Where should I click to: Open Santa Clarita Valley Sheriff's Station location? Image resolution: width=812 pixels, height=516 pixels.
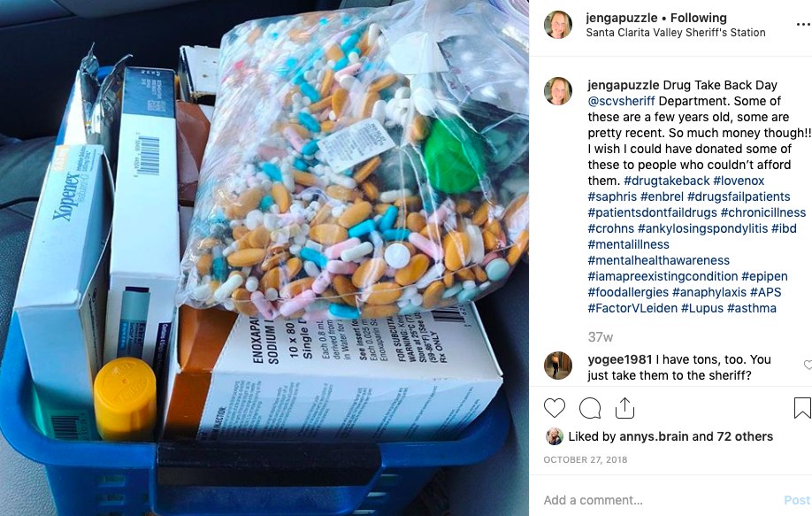pyautogui.click(x=676, y=33)
